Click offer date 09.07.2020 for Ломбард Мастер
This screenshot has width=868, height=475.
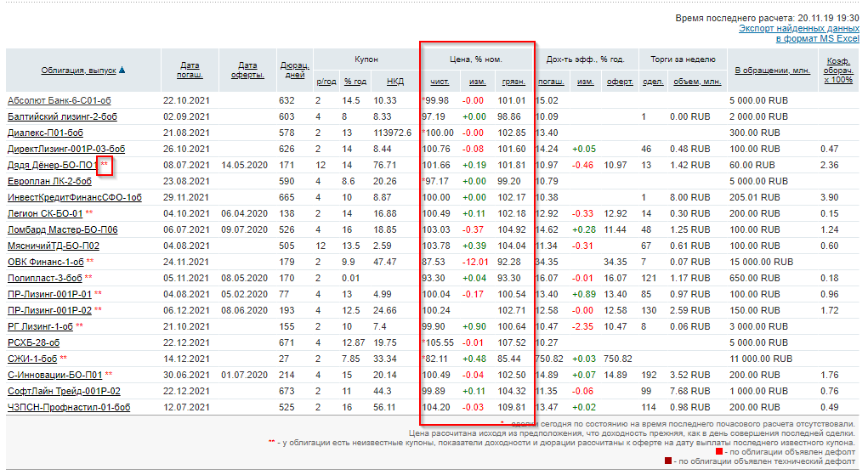coord(245,229)
